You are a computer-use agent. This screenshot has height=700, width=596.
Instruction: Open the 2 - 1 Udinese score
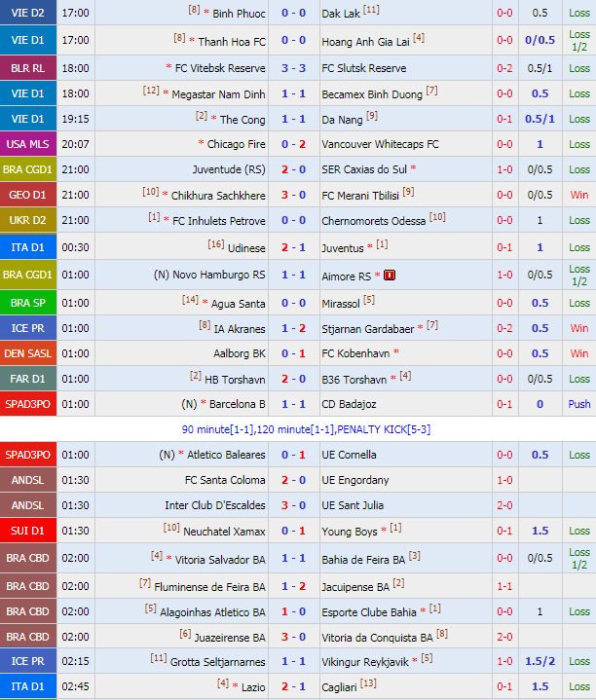click(293, 247)
